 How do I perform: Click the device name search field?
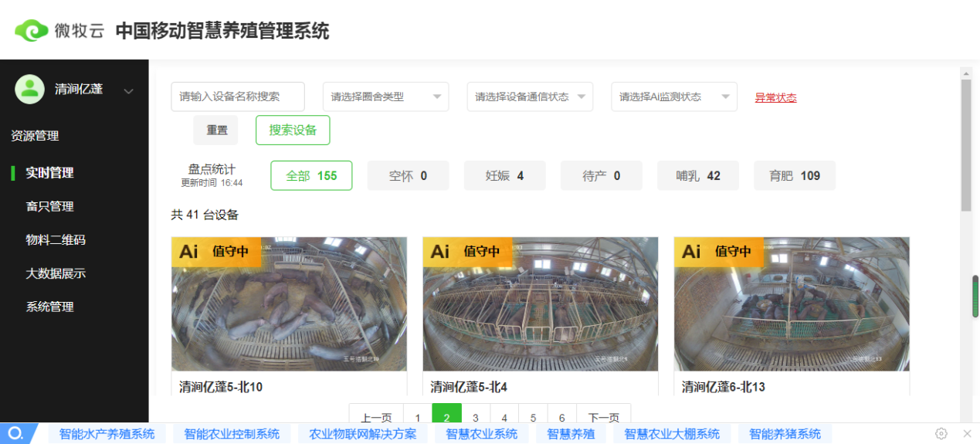point(238,97)
